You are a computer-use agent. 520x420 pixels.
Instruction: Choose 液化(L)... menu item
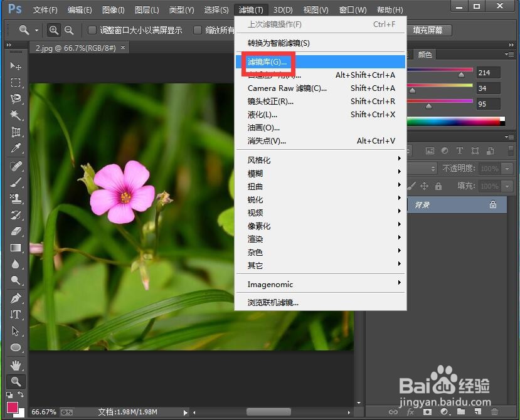coord(321,115)
